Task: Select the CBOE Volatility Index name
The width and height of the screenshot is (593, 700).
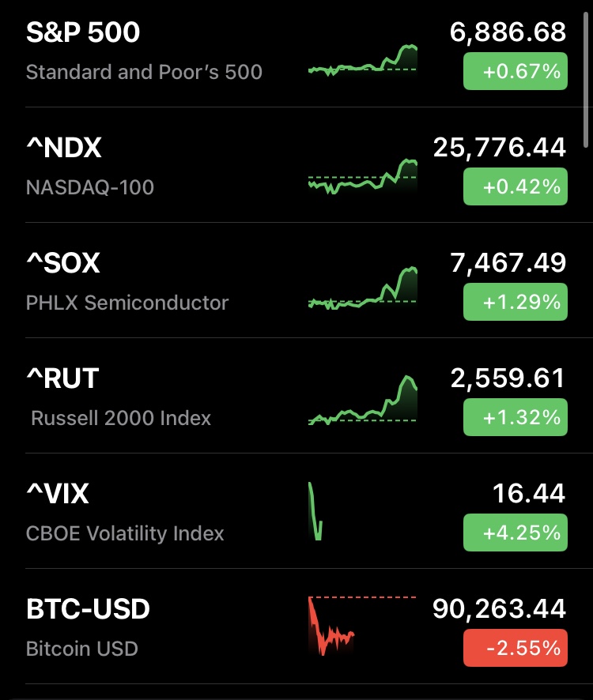Action: [x=125, y=533]
